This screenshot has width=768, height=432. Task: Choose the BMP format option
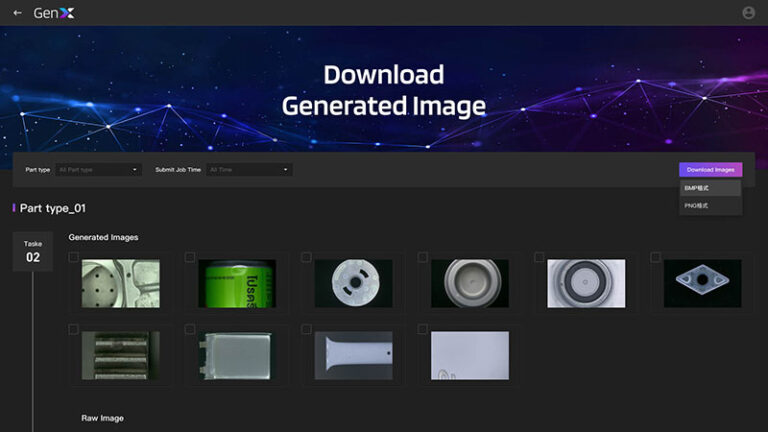tap(711, 188)
